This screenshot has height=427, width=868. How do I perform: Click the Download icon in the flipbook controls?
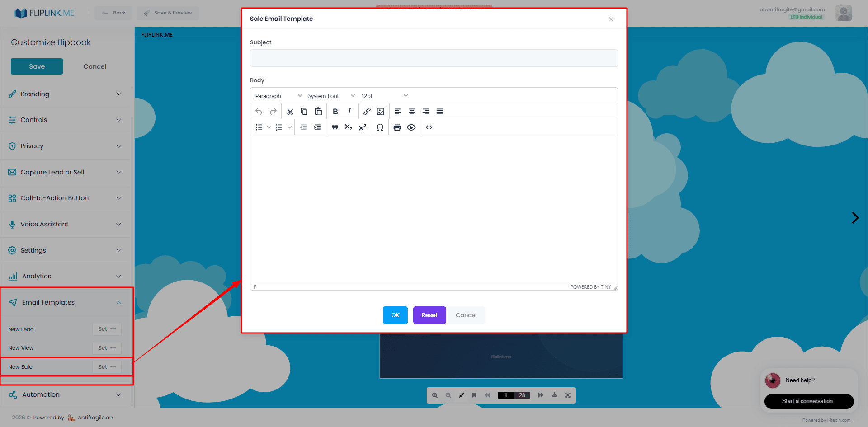pos(554,395)
